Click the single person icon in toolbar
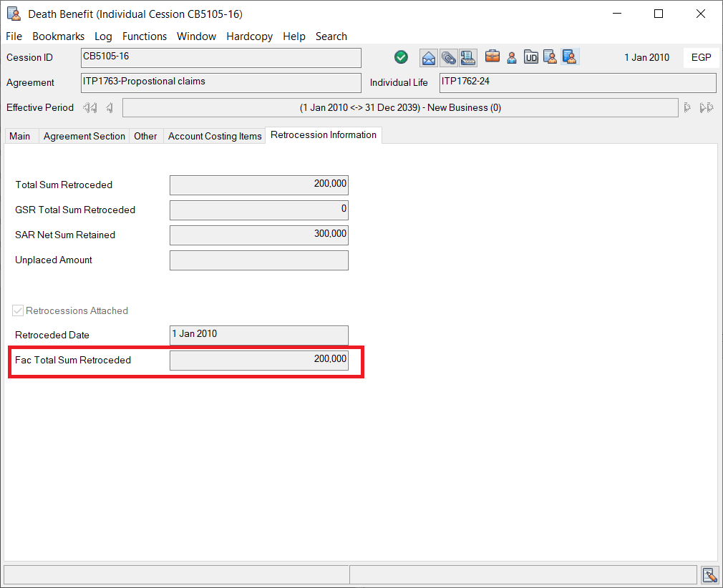 tap(512, 57)
